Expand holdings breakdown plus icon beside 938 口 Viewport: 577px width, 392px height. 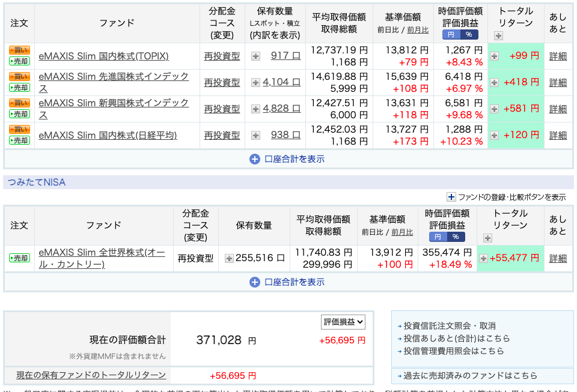pyautogui.click(x=255, y=136)
